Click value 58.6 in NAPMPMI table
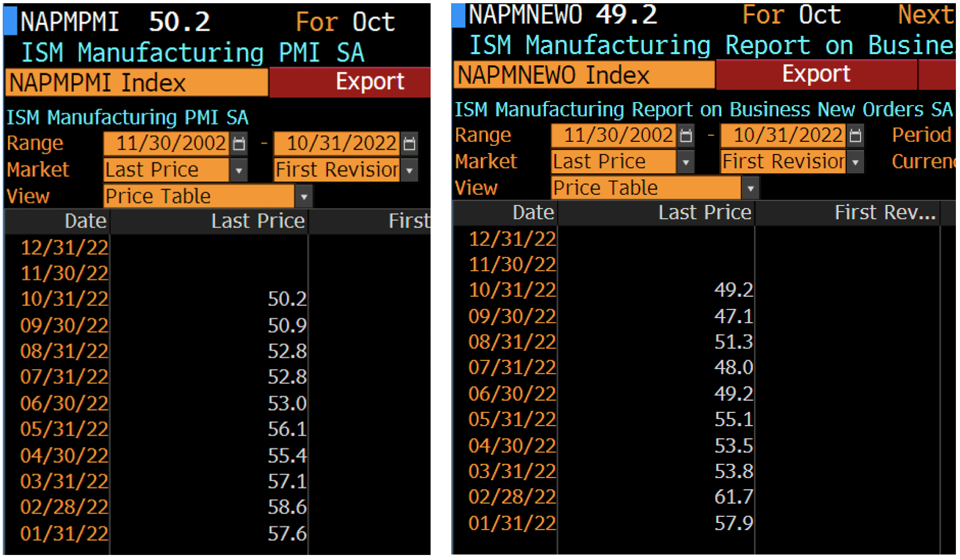 [287, 507]
